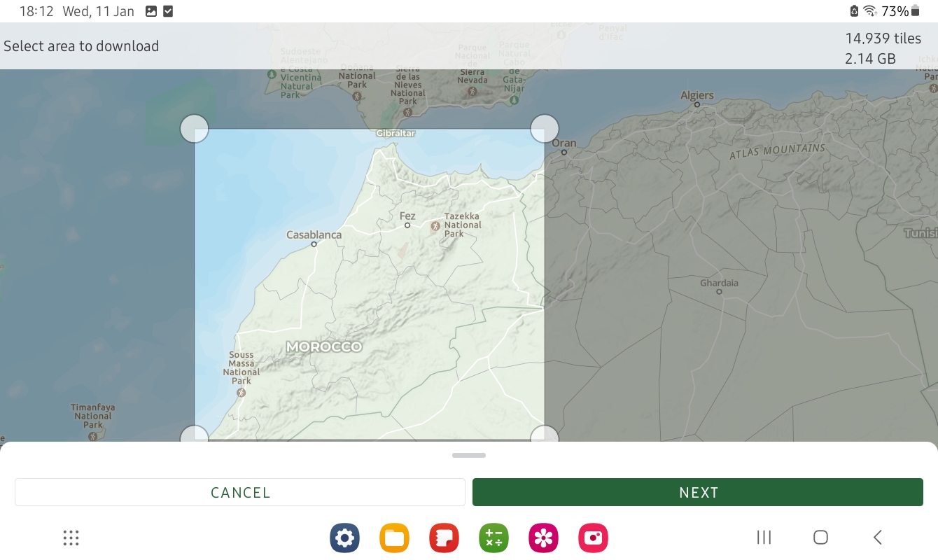Tap the top-left selection corner handle
Viewport: 938px width, 560px height.
tap(195, 129)
